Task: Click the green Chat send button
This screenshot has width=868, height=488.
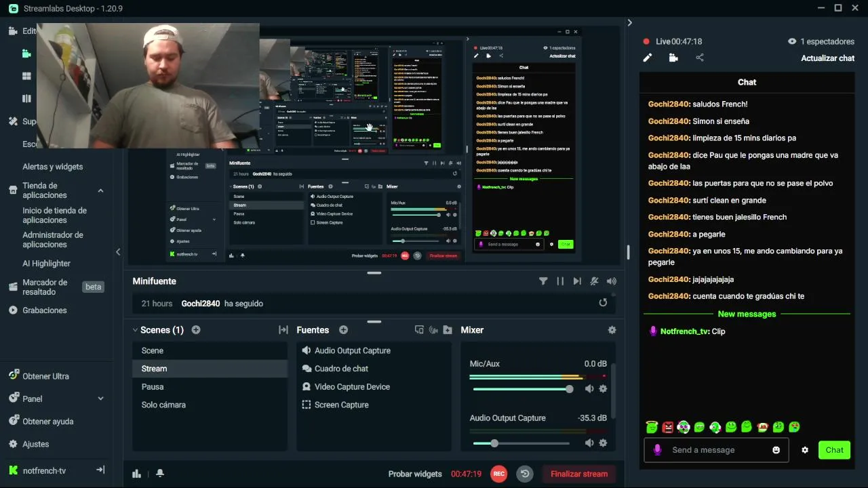Action: pos(834,450)
